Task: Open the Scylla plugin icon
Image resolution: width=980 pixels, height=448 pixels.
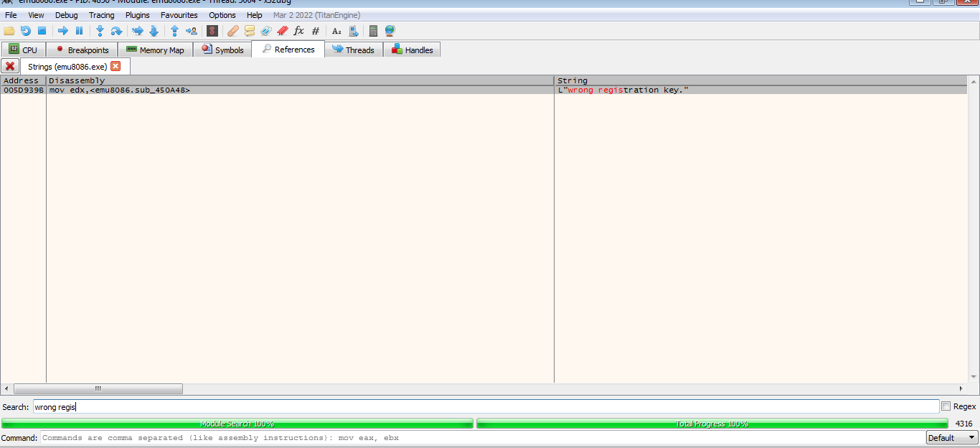Action: point(212,31)
